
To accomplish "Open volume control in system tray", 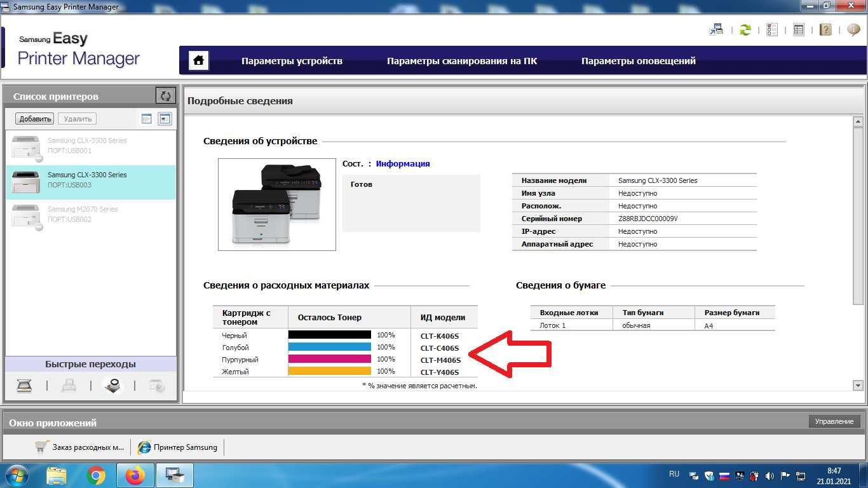I will click(770, 475).
